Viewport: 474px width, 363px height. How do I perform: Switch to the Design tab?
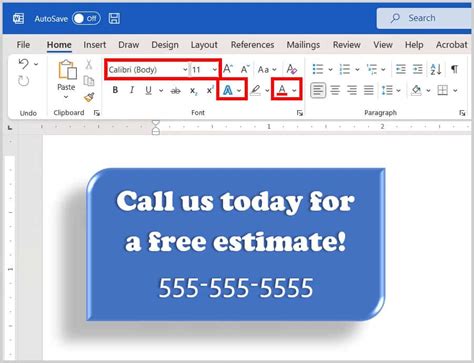coord(165,45)
